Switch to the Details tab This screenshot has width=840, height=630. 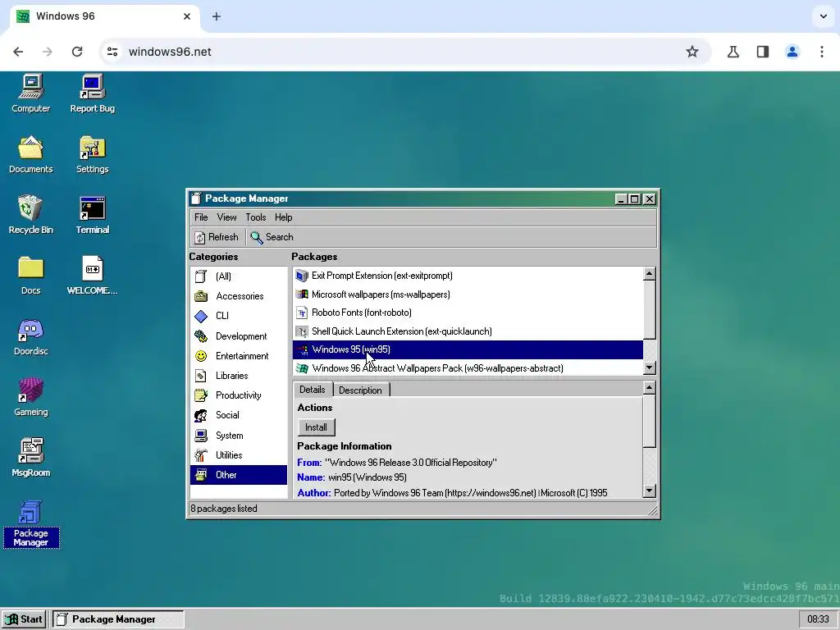tap(313, 390)
